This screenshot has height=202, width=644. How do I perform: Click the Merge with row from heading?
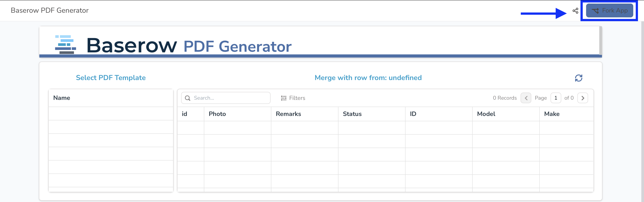coord(368,78)
